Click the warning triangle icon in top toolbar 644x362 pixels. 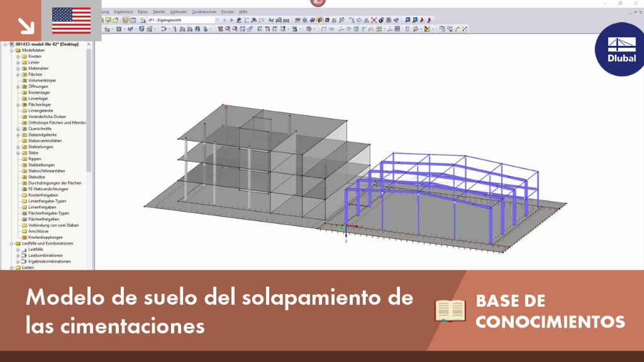[x=367, y=19]
